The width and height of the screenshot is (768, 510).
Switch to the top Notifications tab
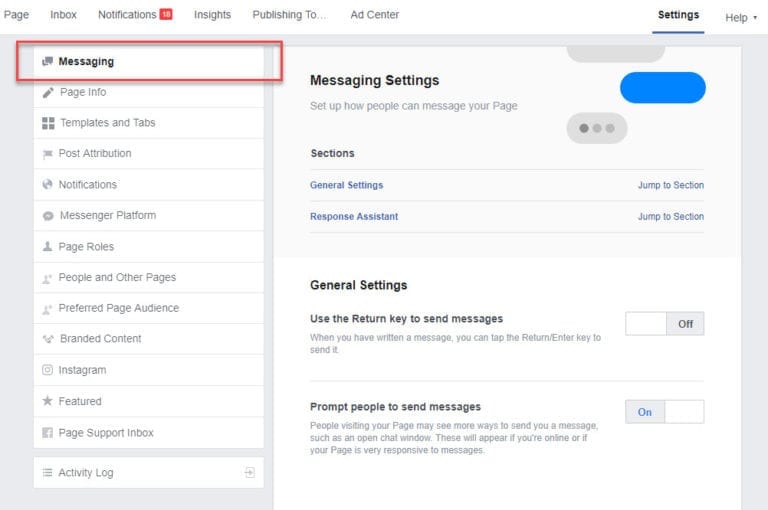click(x=135, y=15)
